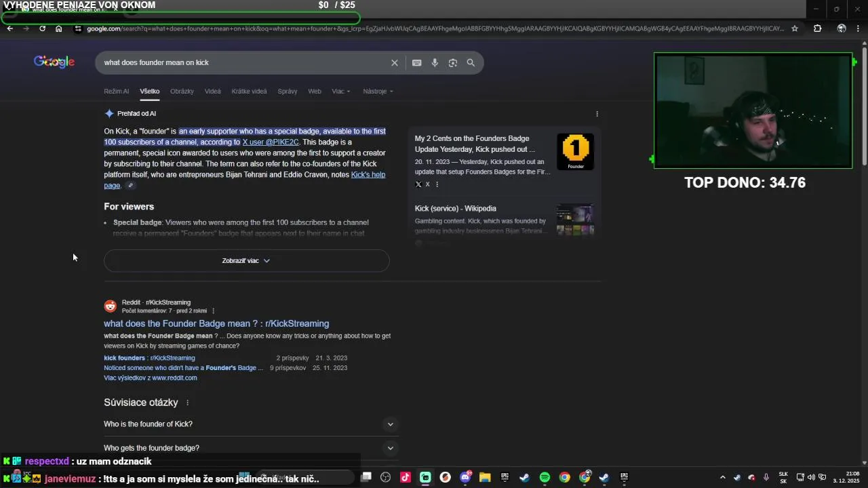The height and width of the screenshot is (488, 868).
Task: Switch to 'Obrázky' images tab
Action: point(182,91)
